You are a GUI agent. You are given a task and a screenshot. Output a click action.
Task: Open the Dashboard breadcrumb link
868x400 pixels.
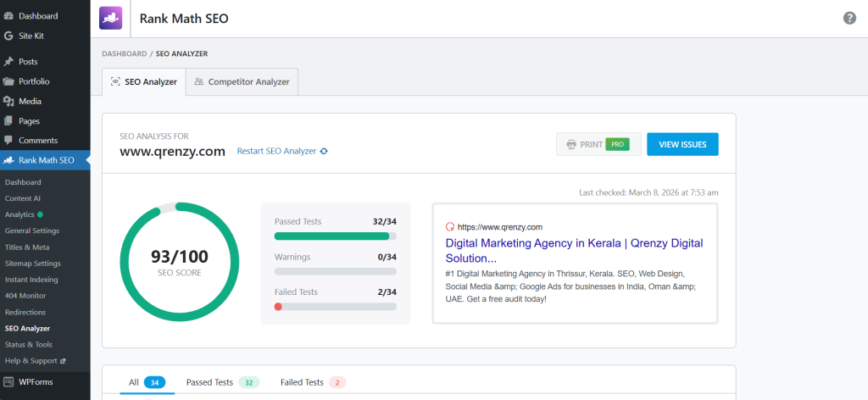[x=124, y=53]
